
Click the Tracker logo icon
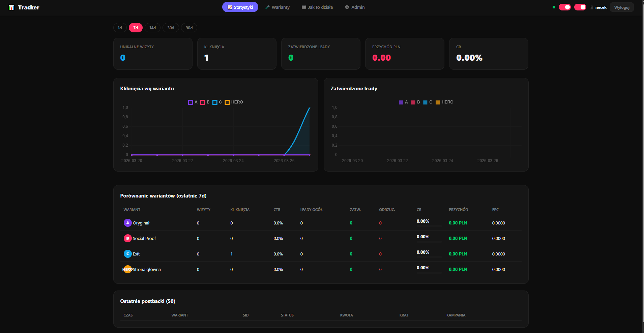tap(11, 7)
